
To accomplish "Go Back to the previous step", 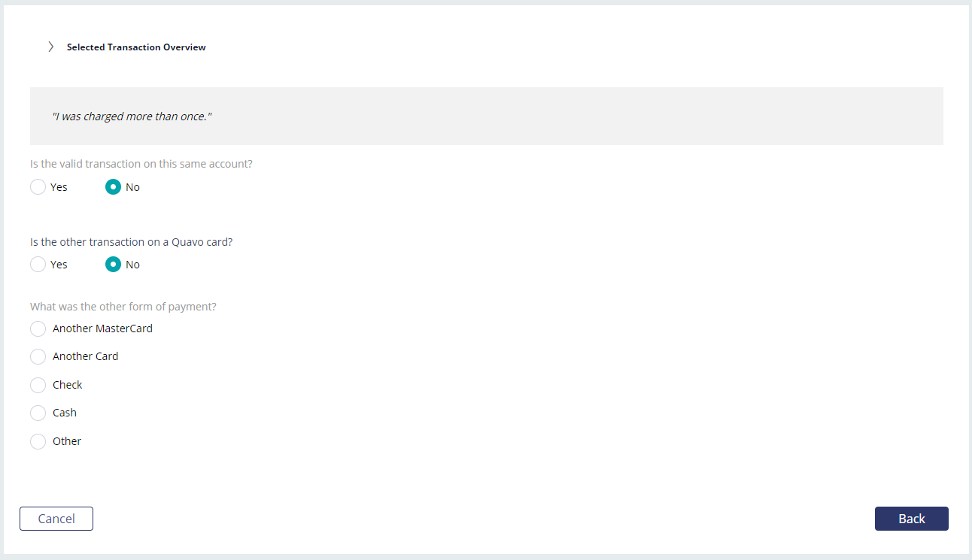I will coord(912,519).
